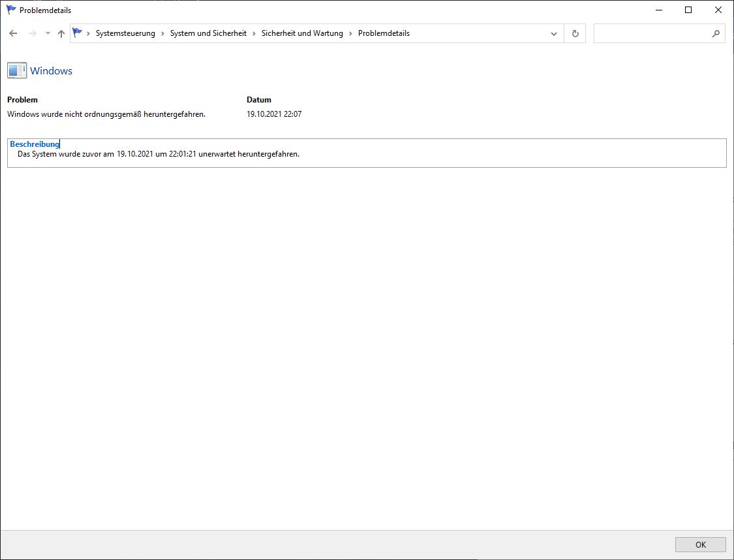
Task: Select description 'Das System wurde zuvor...' text
Action: tap(159, 154)
